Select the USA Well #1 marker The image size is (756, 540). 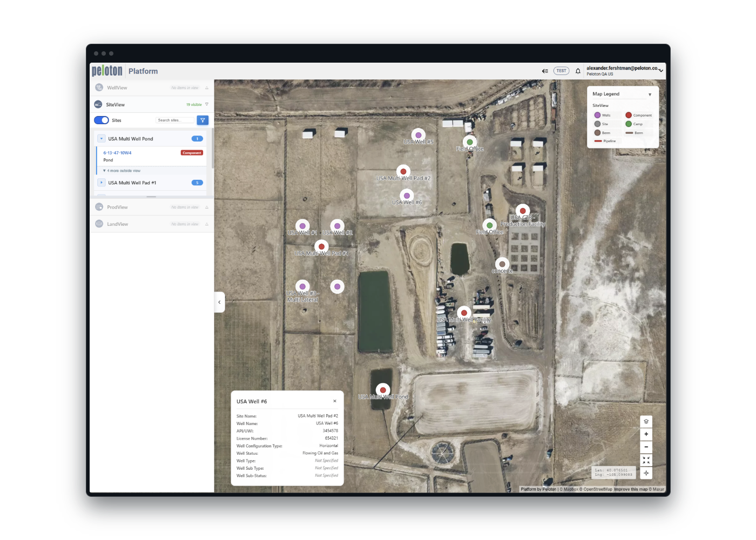coord(302,226)
